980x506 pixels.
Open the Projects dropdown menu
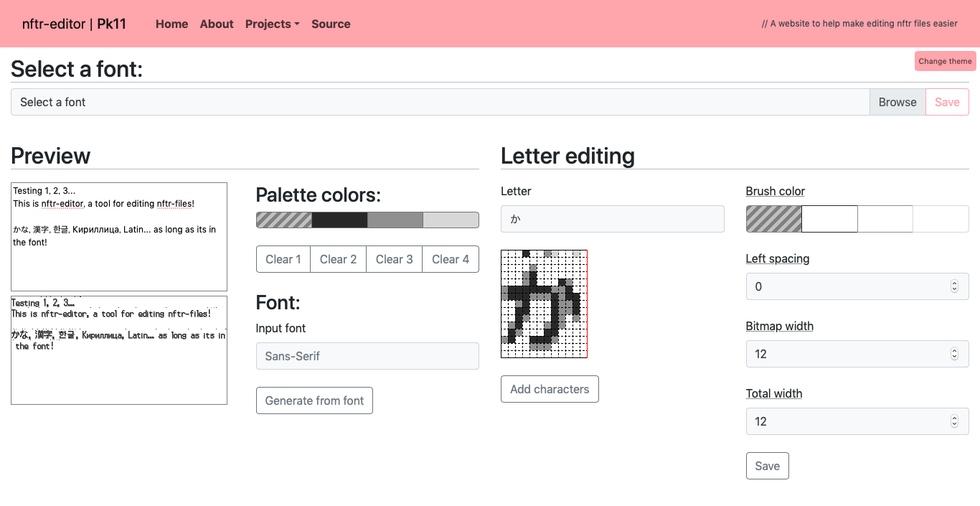pyautogui.click(x=272, y=24)
